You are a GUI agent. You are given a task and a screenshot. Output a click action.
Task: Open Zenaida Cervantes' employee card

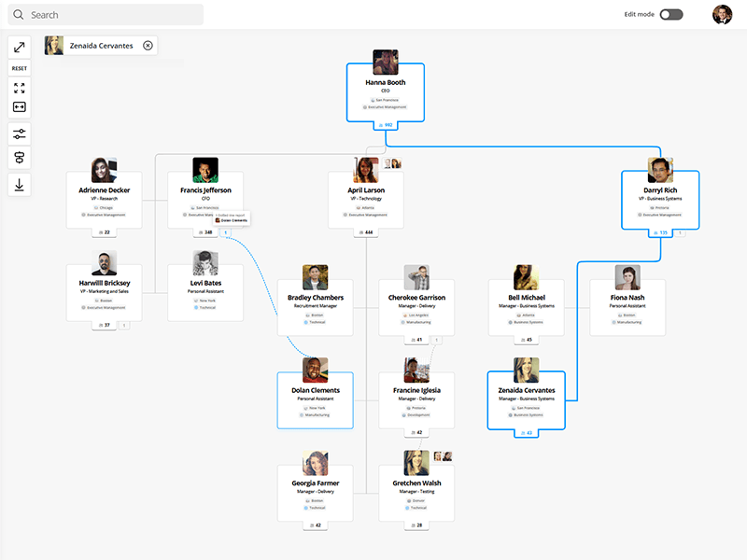[526, 399]
